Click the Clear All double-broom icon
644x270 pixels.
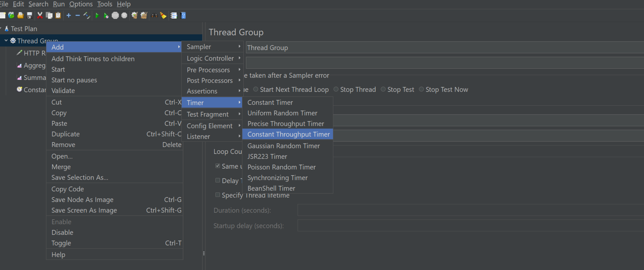click(x=144, y=15)
